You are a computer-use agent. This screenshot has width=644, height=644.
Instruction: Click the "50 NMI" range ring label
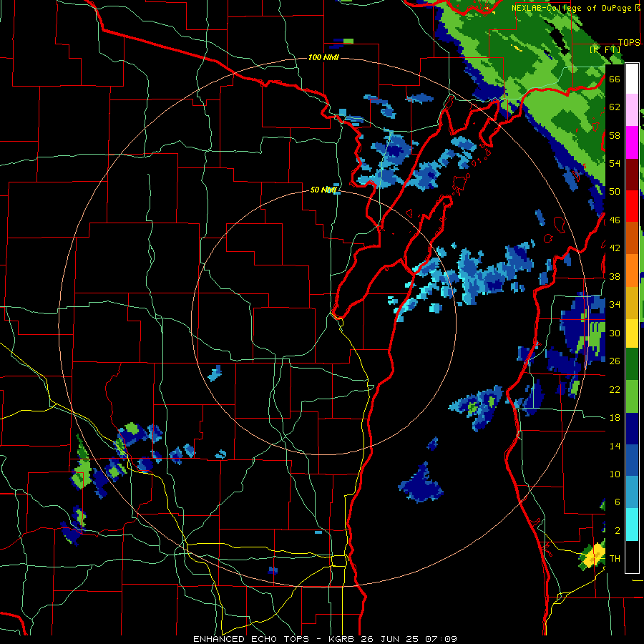pyautogui.click(x=323, y=190)
